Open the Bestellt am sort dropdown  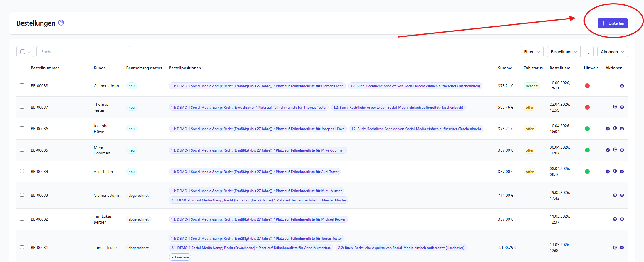pos(563,52)
